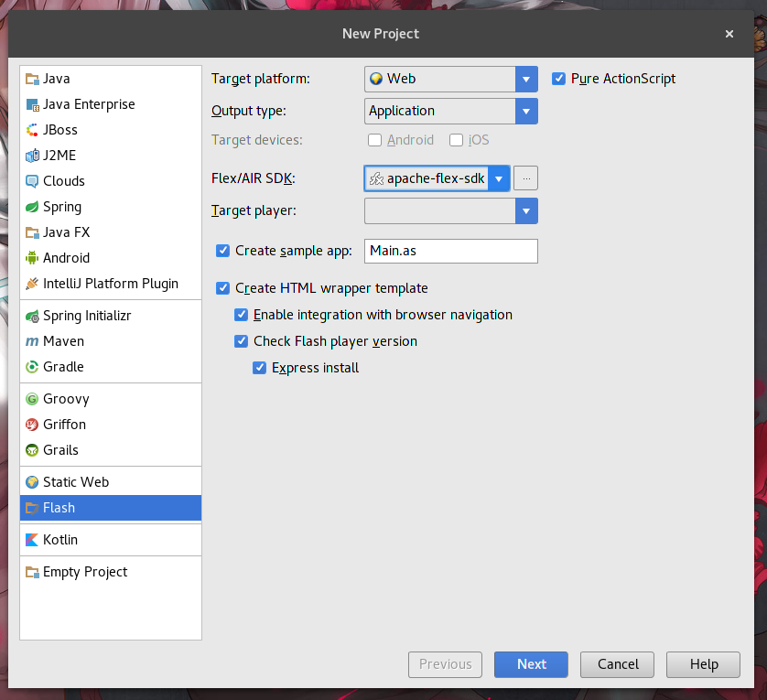Click the Web globe icon in Target platform
The image size is (767, 700).
point(376,79)
